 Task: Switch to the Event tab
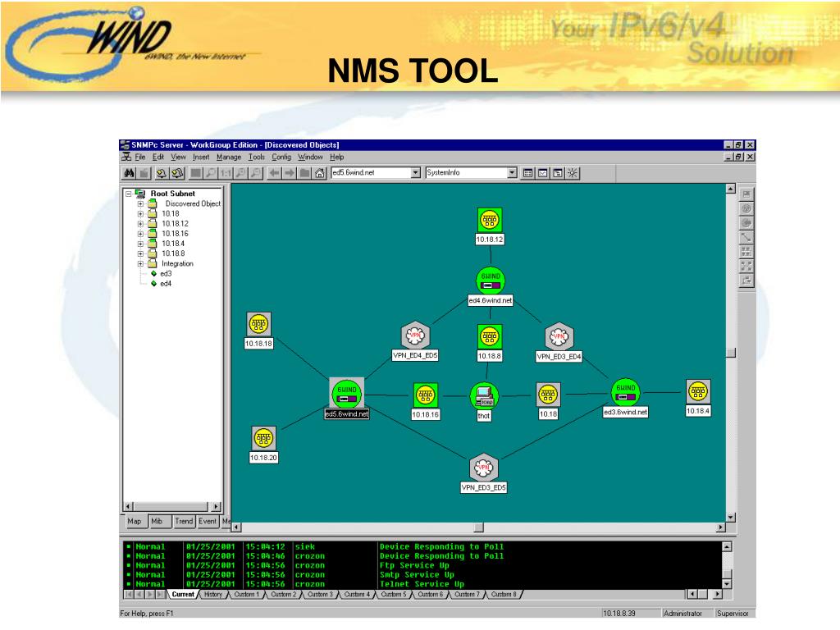click(208, 521)
